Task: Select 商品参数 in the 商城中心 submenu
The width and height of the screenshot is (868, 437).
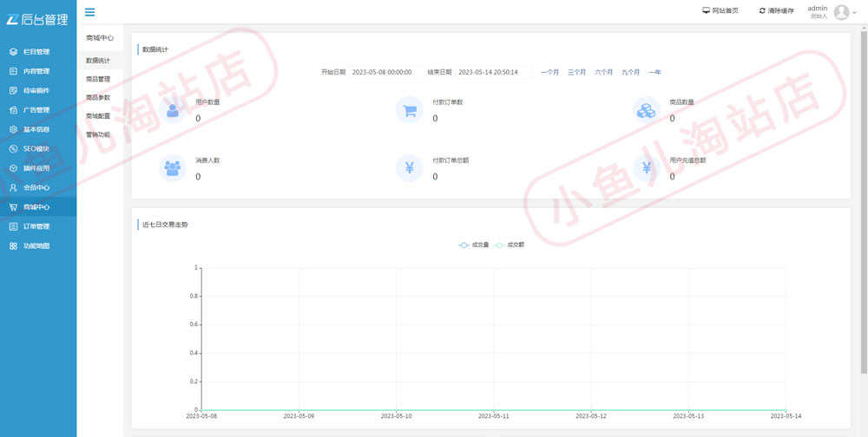Action: (100, 97)
